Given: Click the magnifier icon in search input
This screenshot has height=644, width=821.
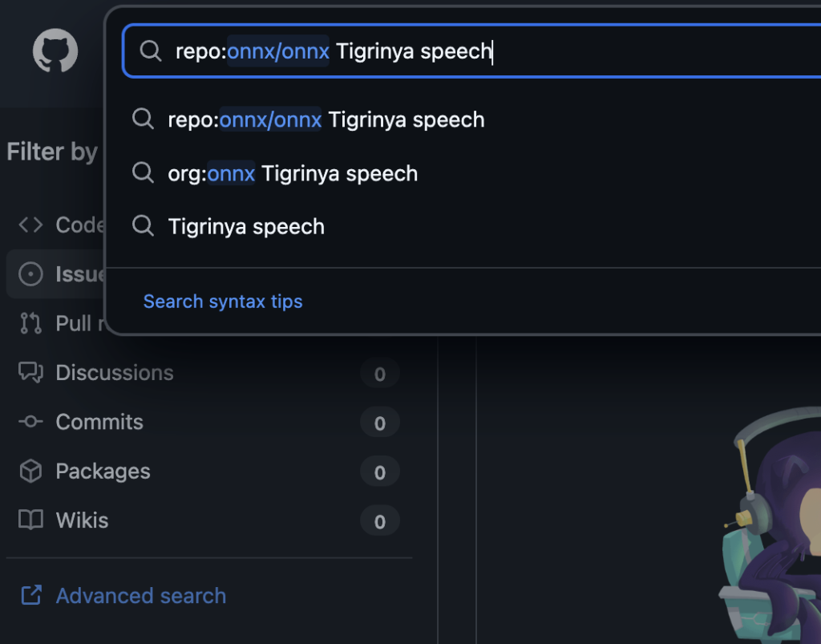Looking at the screenshot, I should [x=151, y=51].
